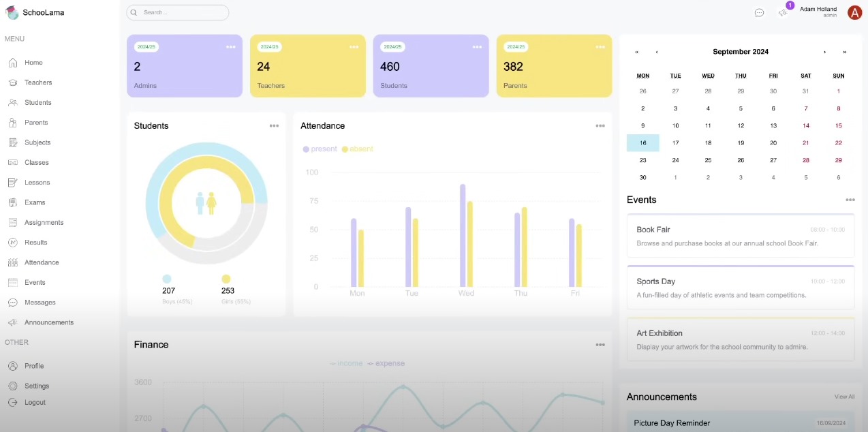Click the Teachers graduation cap icon
868x432 pixels.
(12, 82)
